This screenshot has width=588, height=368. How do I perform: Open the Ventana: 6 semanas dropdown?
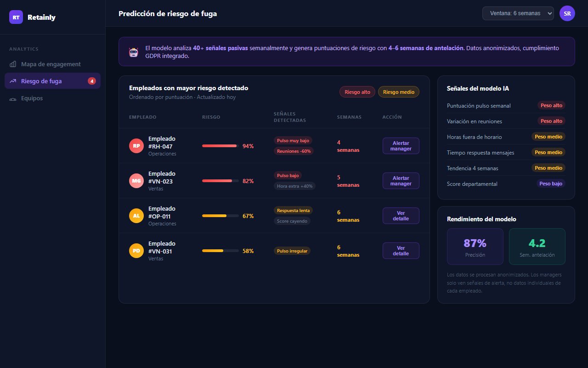click(x=518, y=13)
